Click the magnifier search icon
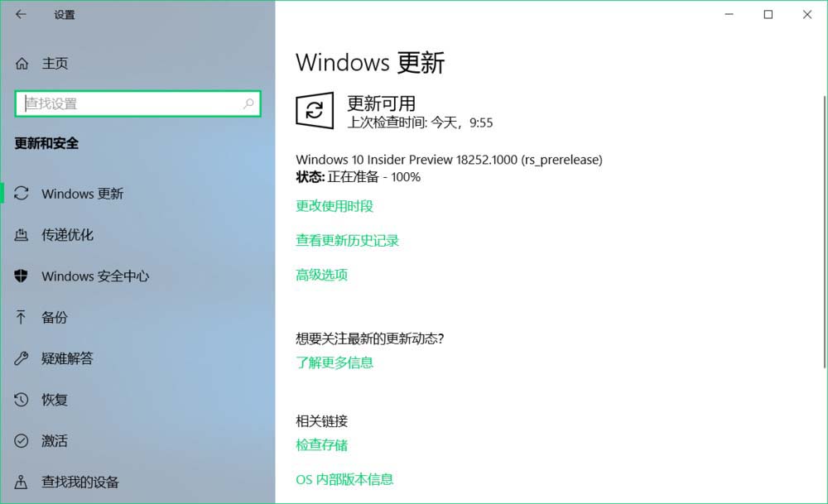 (x=248, y=103)
